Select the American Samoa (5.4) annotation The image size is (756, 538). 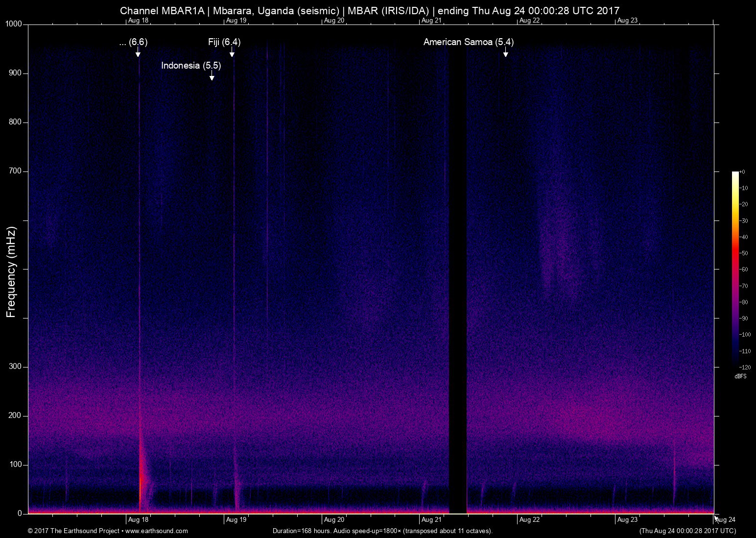pos(468,42)
